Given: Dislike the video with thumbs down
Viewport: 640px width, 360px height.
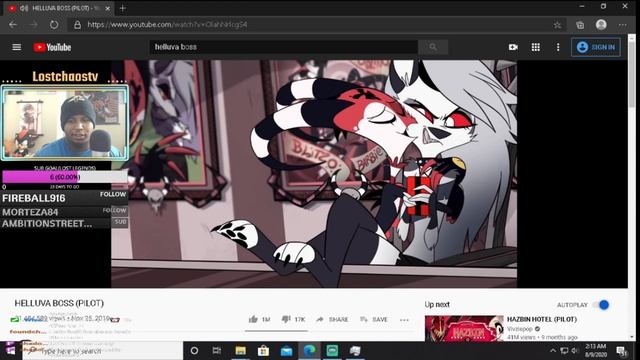Looking at the screenshot, I should [x=293, y=319].
